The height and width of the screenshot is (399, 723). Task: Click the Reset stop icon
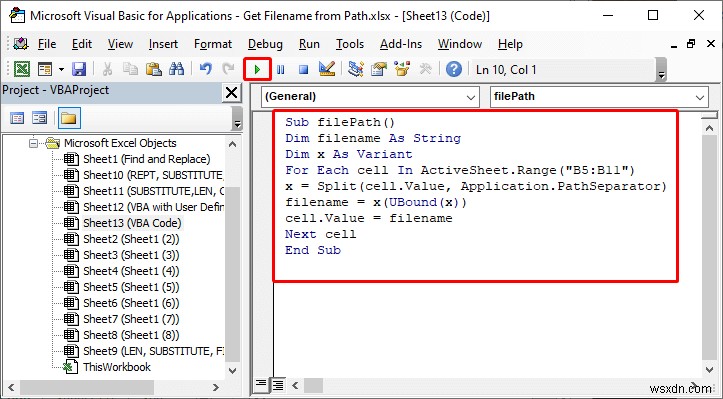(x=303, y=70)
